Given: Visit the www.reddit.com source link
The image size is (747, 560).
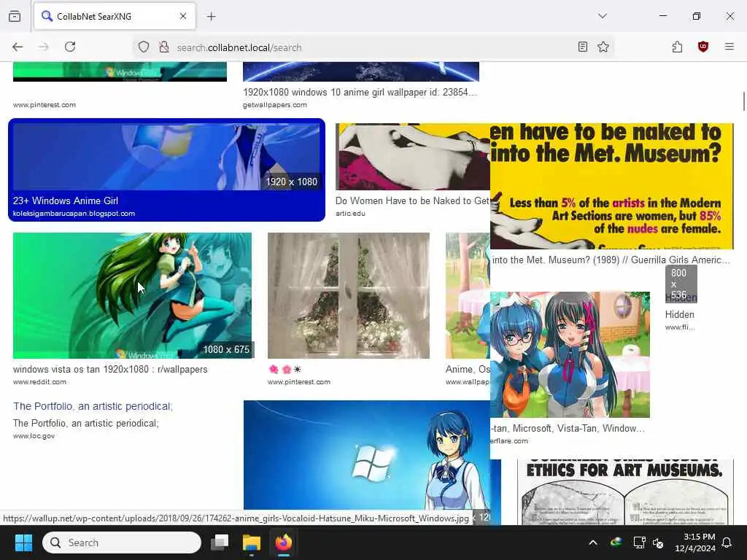Looking at the screenshot, I should [39, 382].
